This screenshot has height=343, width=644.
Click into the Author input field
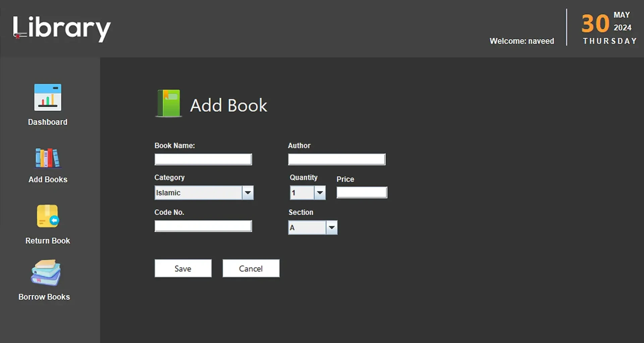pos(336,159)
